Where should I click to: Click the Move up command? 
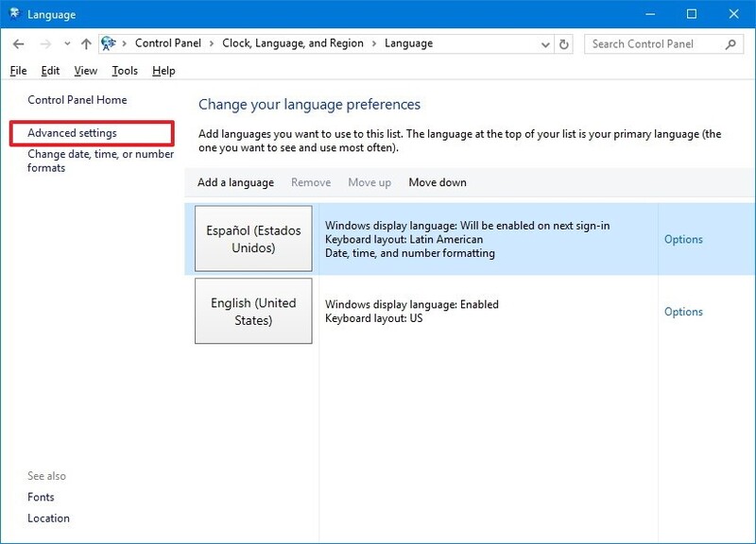pos(369,182)
